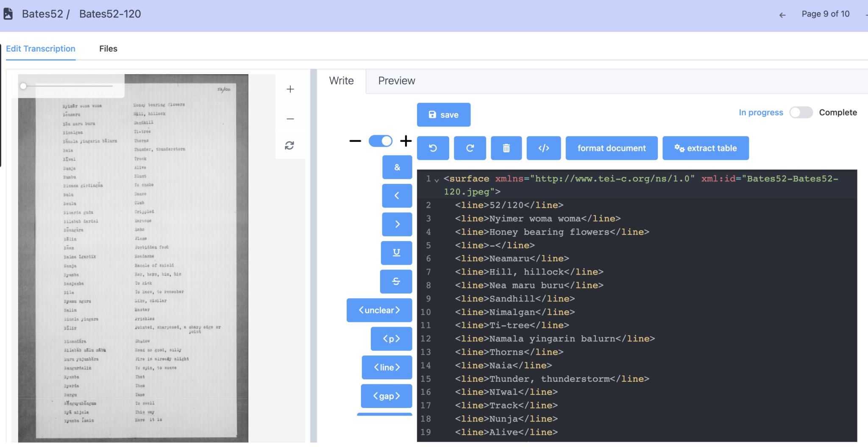
Task: Insert a right angle bracket
Action: pos(396,224)
